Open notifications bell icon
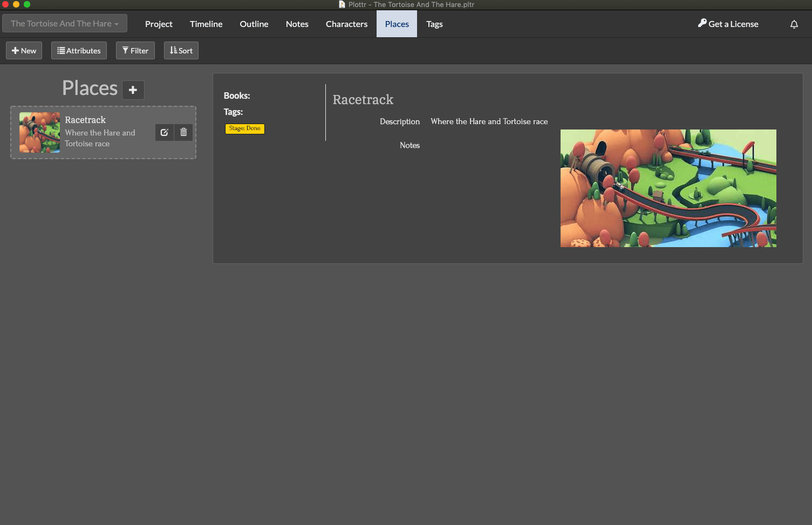Image resolution: width=812 pixels, height=525 pixels. [794, 24]
